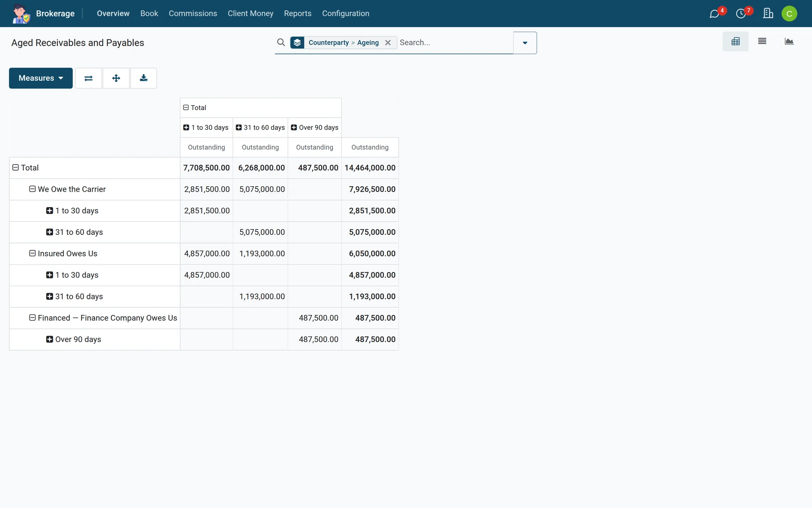Expand all pivot rows
The image size is (812, 508).
[116, 78]
